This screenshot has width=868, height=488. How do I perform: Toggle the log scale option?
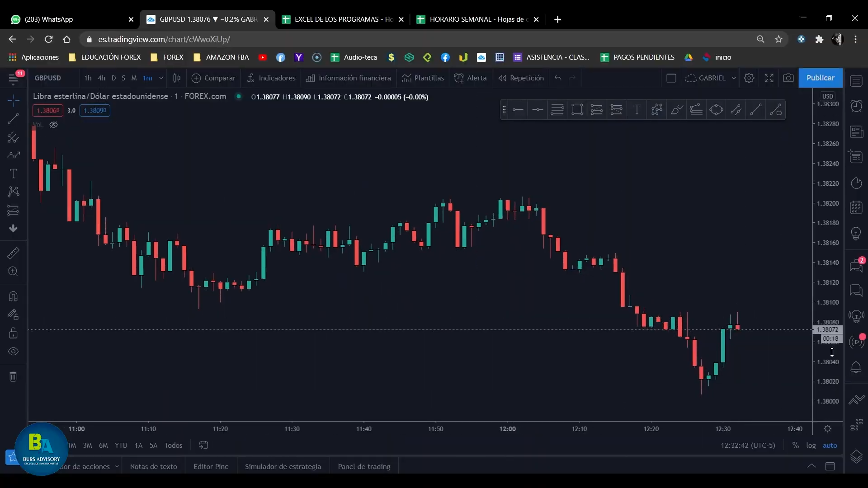tap(811, 445)
